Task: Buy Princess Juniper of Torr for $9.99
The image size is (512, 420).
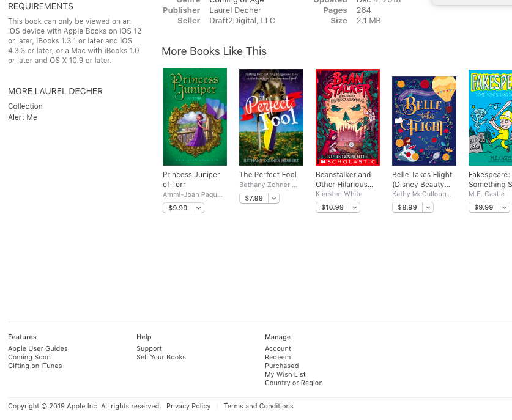Action: click(178, 208)
